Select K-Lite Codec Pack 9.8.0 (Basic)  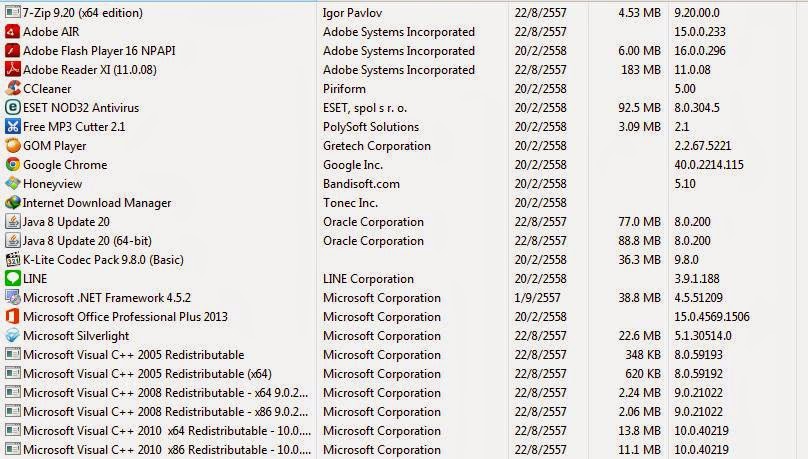(103, 260)
